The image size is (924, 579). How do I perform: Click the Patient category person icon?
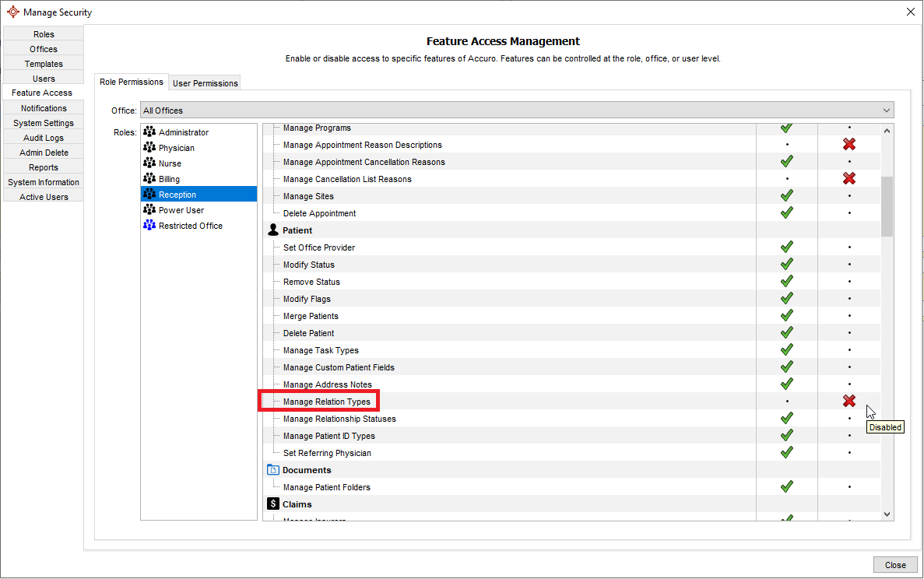pyautogui.click(x=273, y=230)
